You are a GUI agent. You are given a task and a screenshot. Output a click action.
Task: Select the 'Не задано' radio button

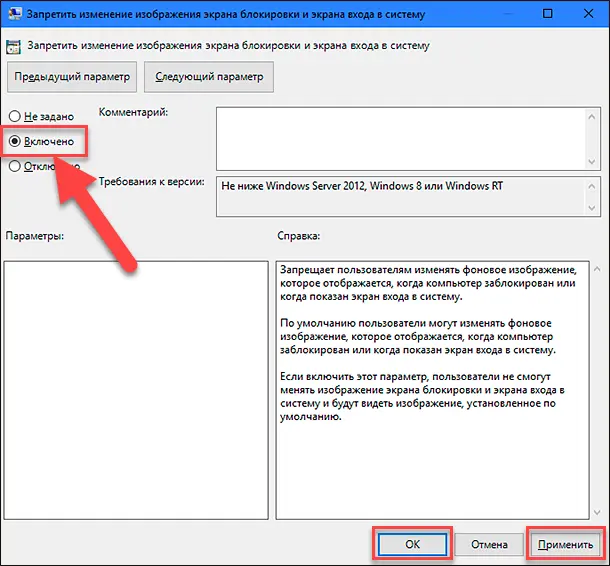click(15, 116)
